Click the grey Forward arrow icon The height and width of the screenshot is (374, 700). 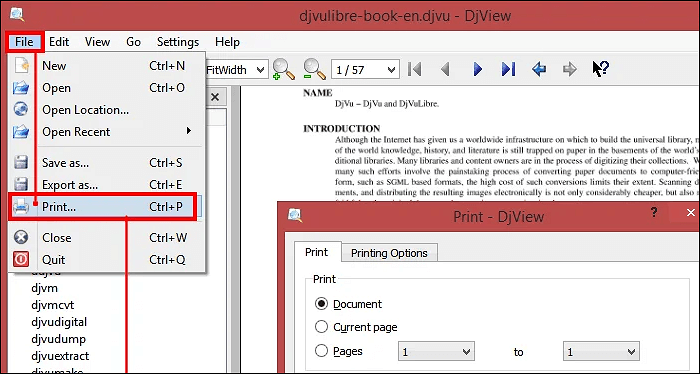click(x=570, y=69)
